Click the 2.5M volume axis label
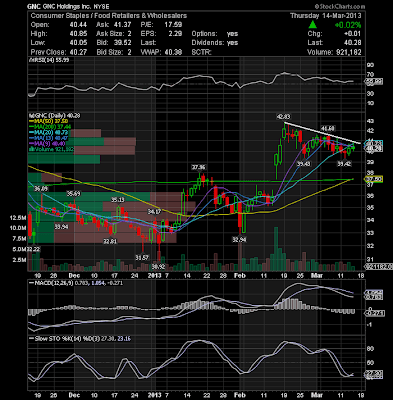 20,260
